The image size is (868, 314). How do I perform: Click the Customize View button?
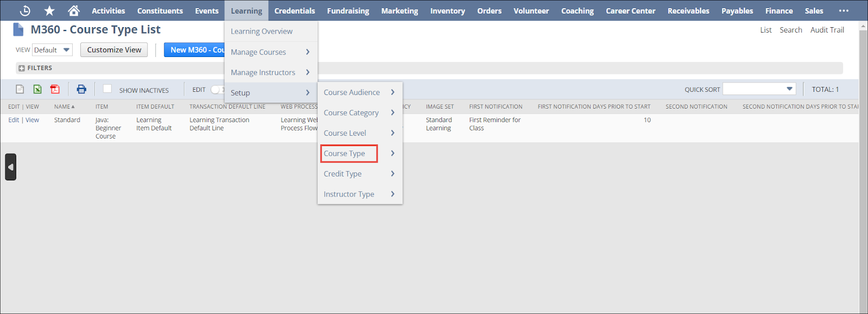(114, 50)
